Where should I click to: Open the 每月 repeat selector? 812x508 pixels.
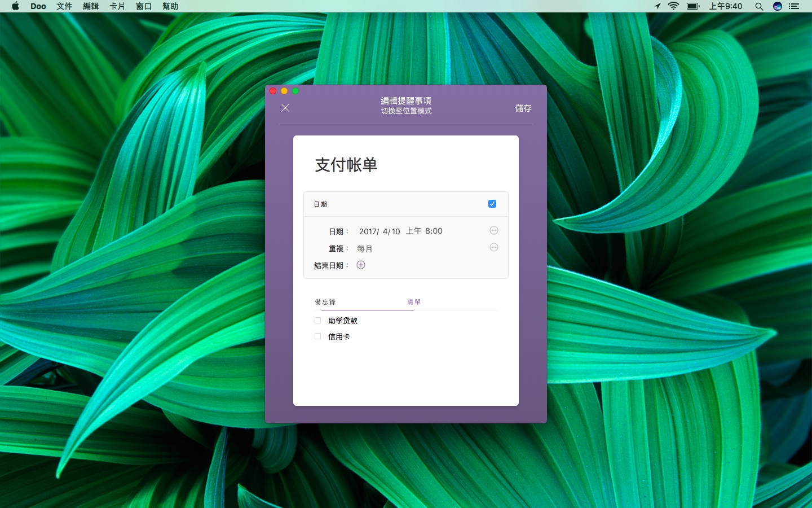(365, 248)
